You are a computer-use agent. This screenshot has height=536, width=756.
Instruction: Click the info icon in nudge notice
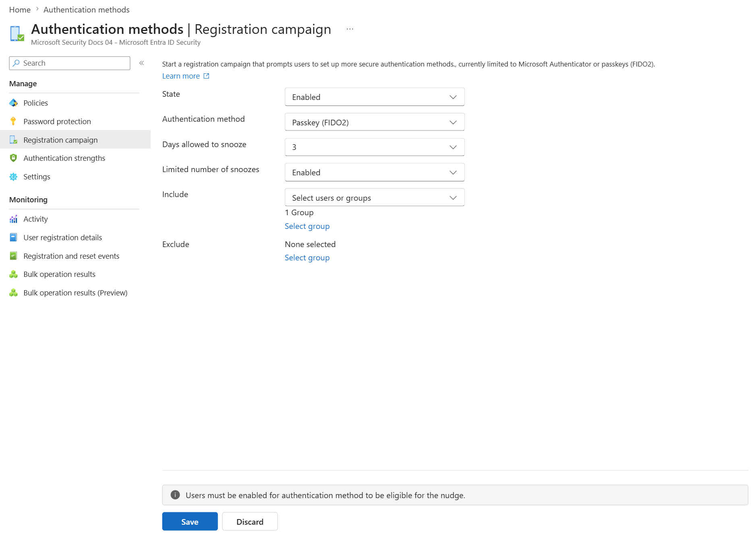click(175, 495)
